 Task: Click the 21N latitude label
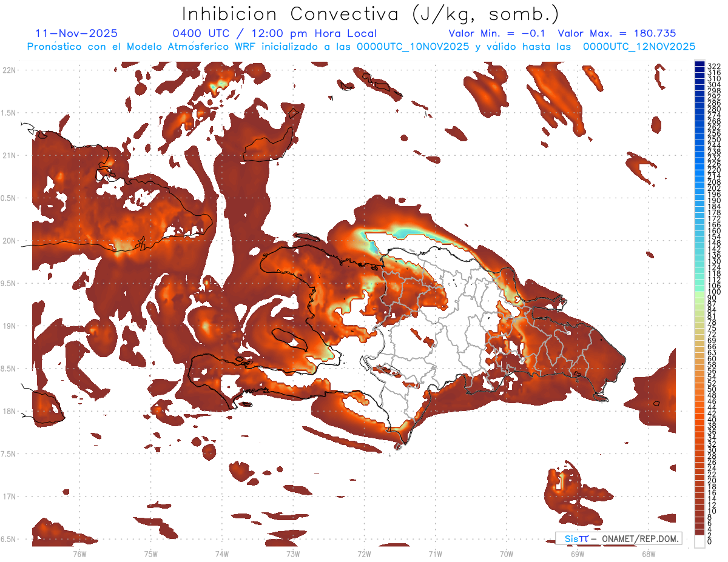(x=10, y=156)
